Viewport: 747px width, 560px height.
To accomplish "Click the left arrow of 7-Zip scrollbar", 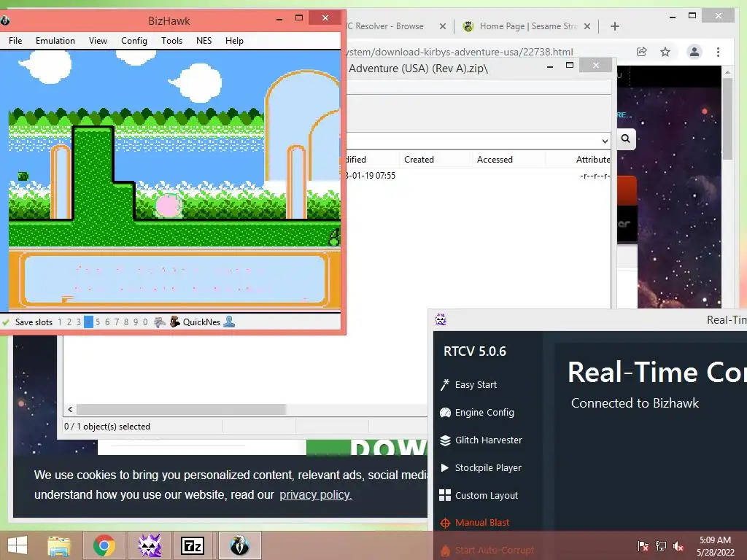I will tap(70, 410).
